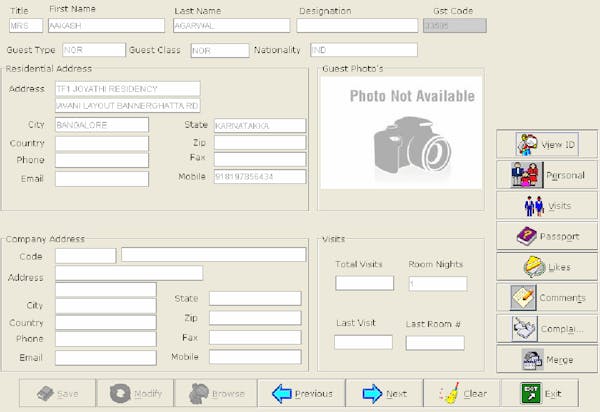The height and width of the screenshot is (412, 600).
Task: Click the Photo Not Available placeholder
Action: (x=401, y=133)
